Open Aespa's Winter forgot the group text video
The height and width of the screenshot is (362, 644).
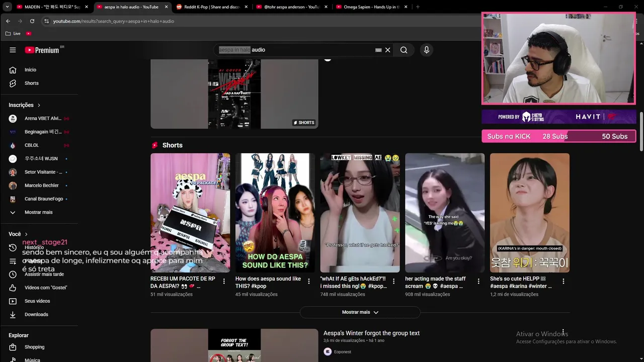(x=371, y=333)
